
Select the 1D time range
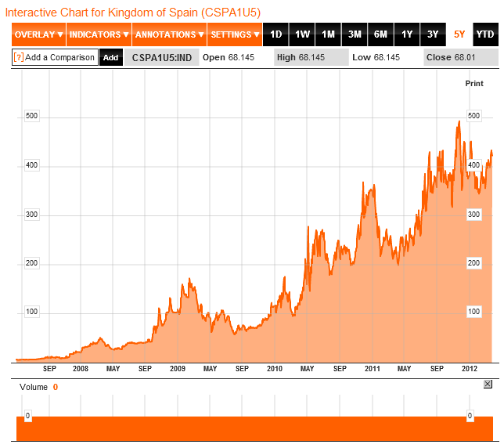(275, 34)
